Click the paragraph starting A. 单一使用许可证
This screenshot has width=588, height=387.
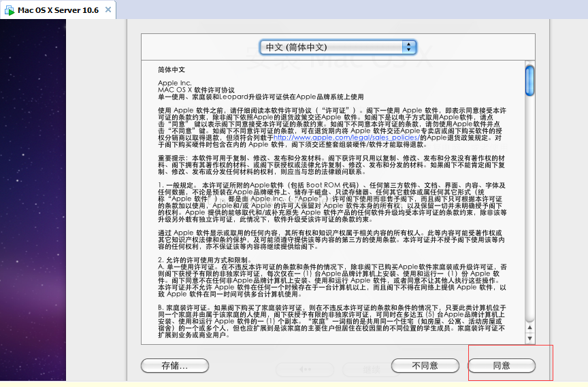(x=332, y=280)
